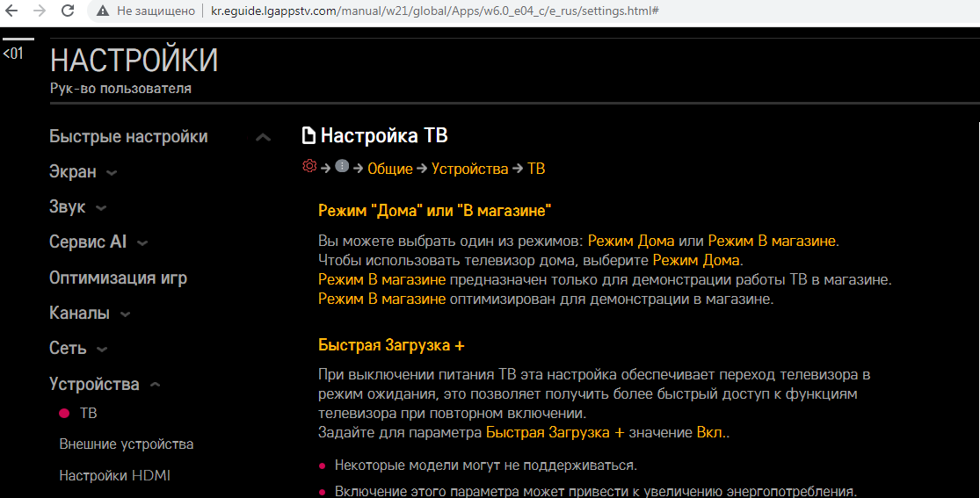Return via the '<01' page marker

13,54
